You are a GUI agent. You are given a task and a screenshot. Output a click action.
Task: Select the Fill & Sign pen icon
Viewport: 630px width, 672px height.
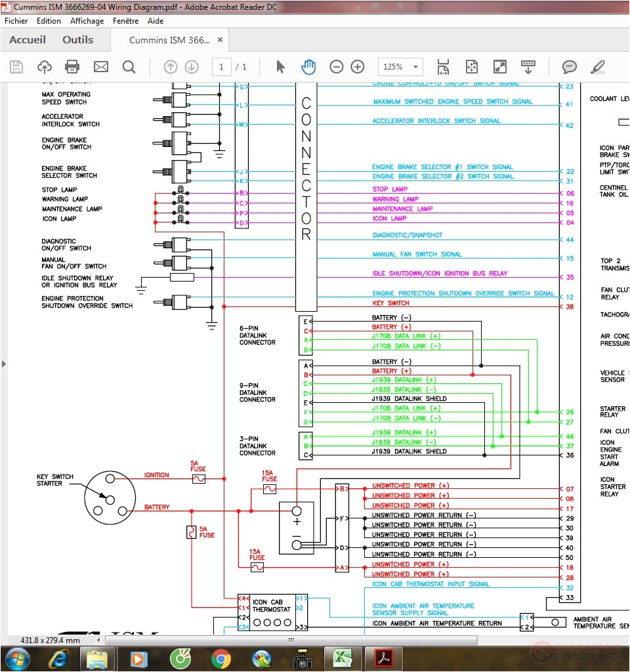(x=598, y=66)
